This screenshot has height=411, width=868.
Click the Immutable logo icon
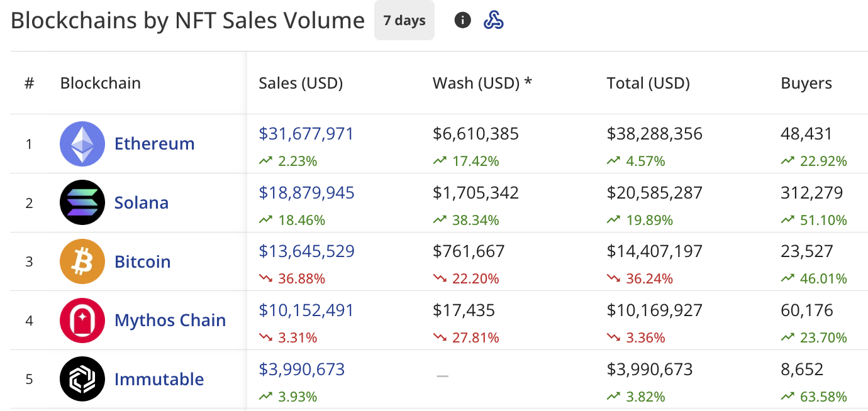pos(82,379)
